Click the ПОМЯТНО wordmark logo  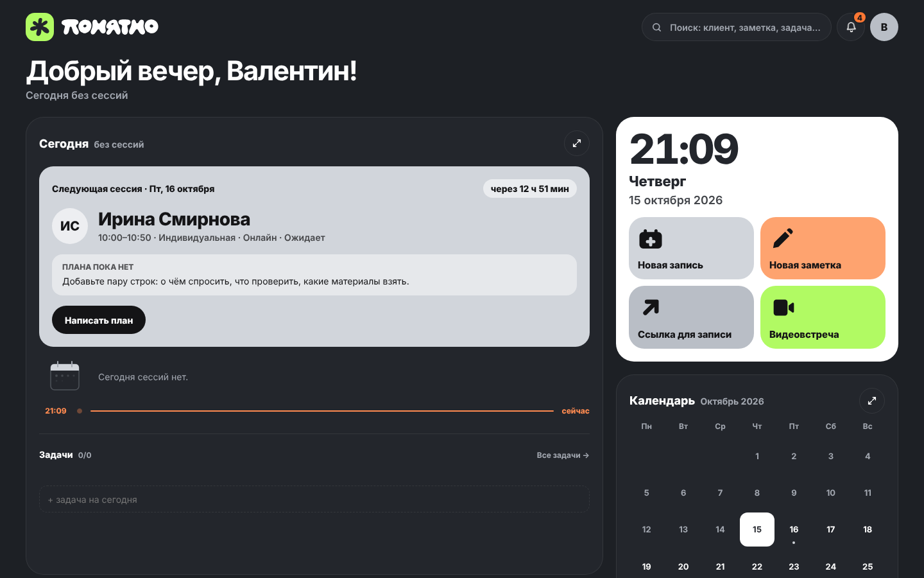click(110, 27)
